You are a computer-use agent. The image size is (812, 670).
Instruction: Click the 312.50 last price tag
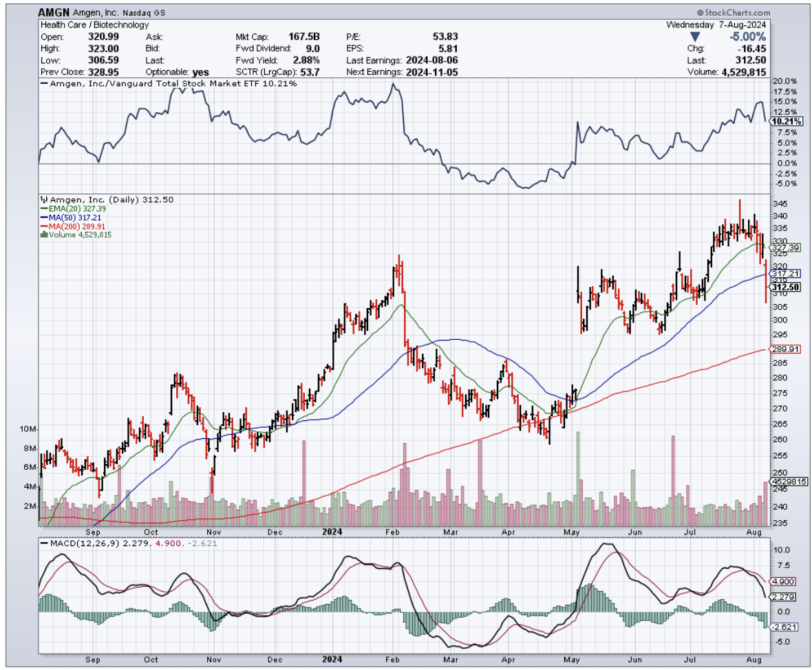784,287
